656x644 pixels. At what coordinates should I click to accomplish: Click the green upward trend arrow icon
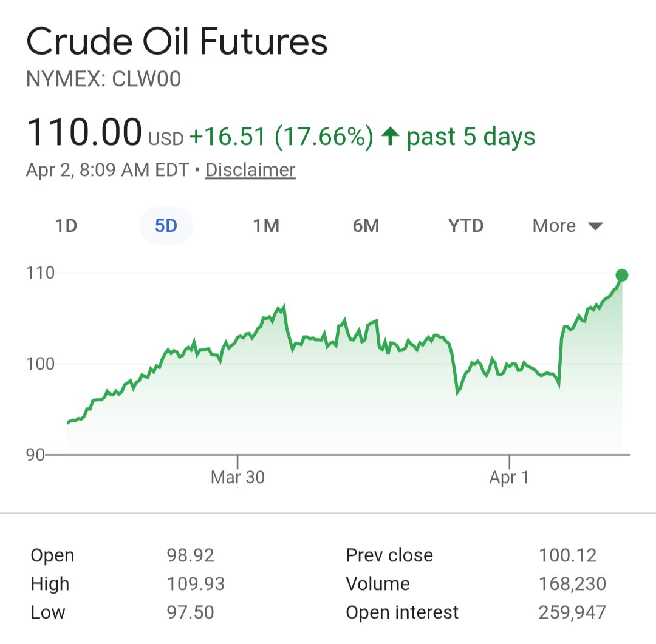(x=391, y=137)
